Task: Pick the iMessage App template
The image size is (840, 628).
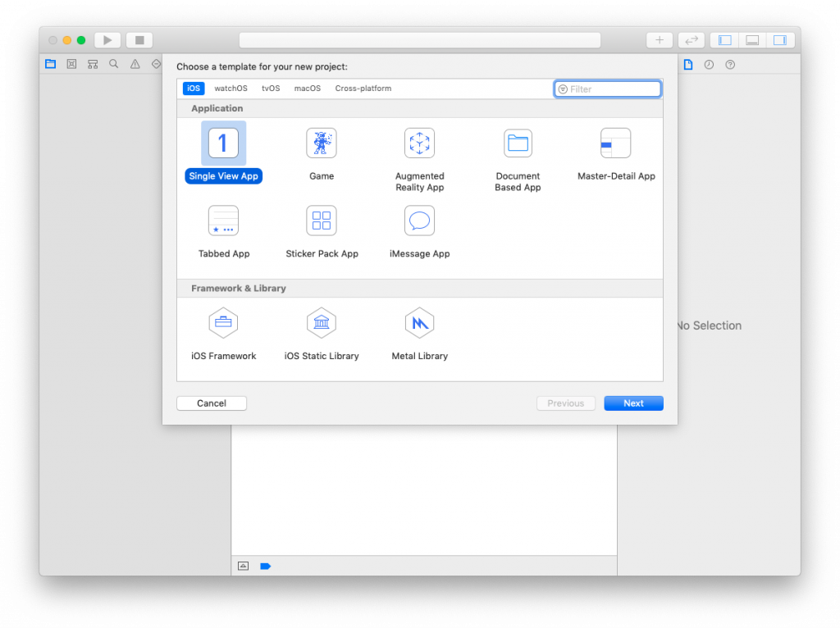Action: pos(419,231)
